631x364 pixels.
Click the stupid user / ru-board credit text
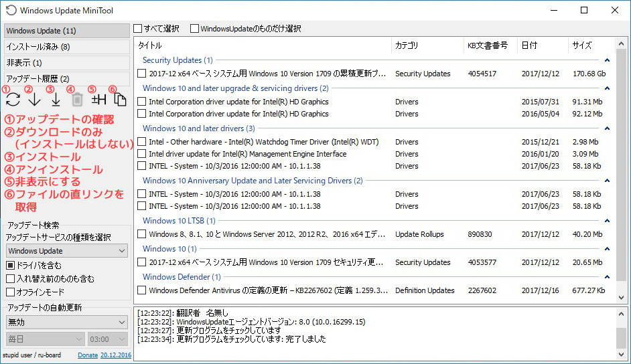(31, 355)
